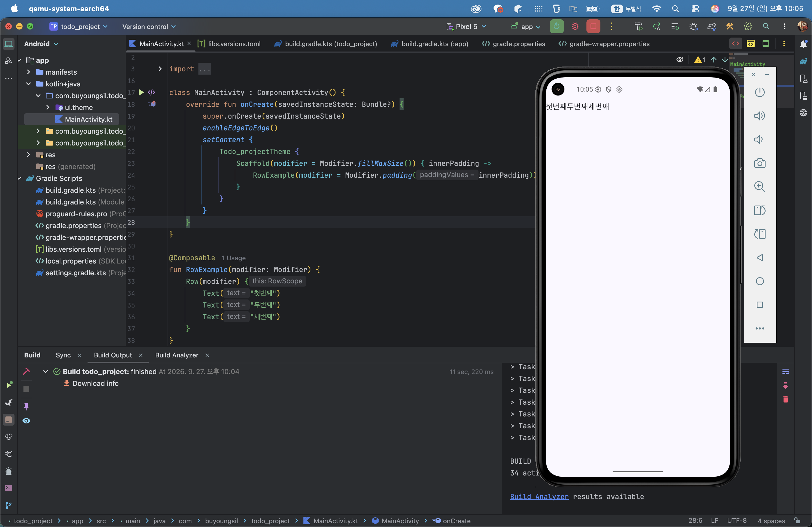
Task: Open the todo_project project dropdown
Action: [79, 27]
